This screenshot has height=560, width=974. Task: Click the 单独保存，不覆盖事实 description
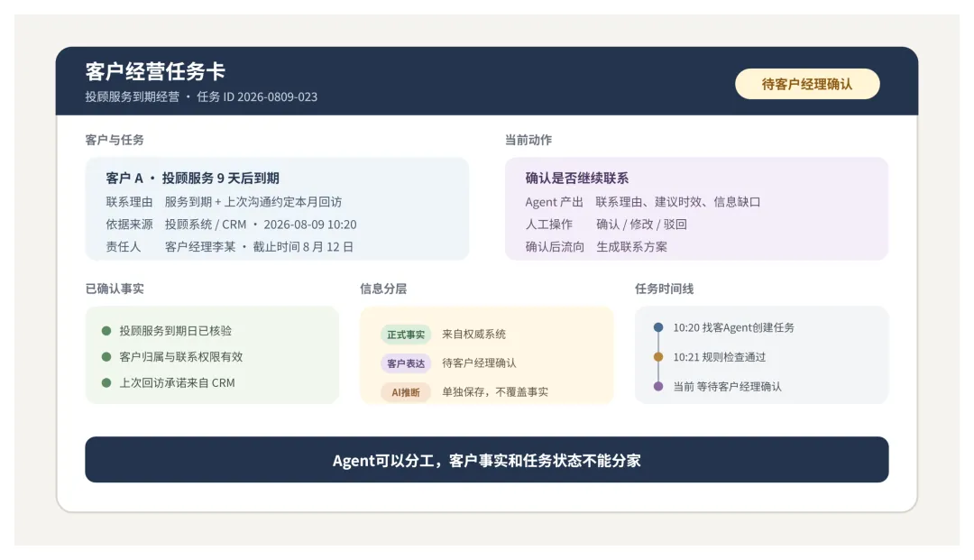(495, 391)
